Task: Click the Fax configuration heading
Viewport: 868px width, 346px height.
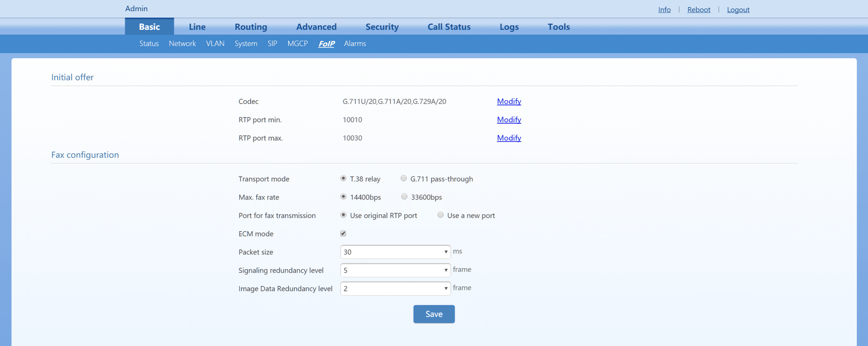Action: coord(85,155)
